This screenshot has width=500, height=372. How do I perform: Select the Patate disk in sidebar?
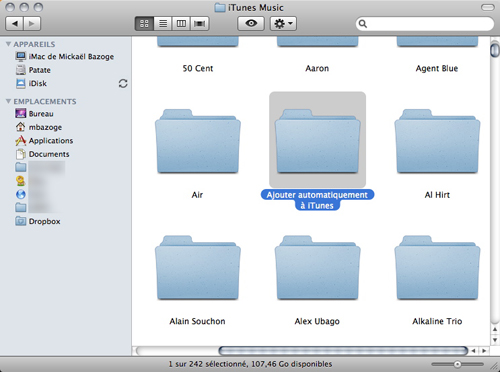pos(33,70)
